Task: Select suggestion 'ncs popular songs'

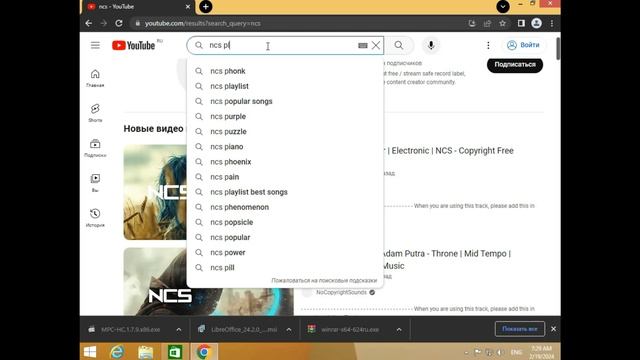Action: pos(285,101)
